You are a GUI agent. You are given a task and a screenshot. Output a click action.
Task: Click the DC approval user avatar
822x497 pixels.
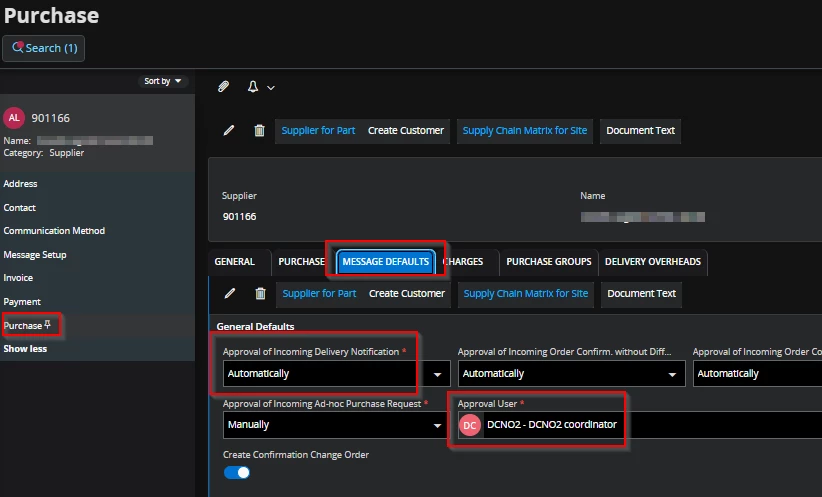pyautogui.click(x=469, y=425)
